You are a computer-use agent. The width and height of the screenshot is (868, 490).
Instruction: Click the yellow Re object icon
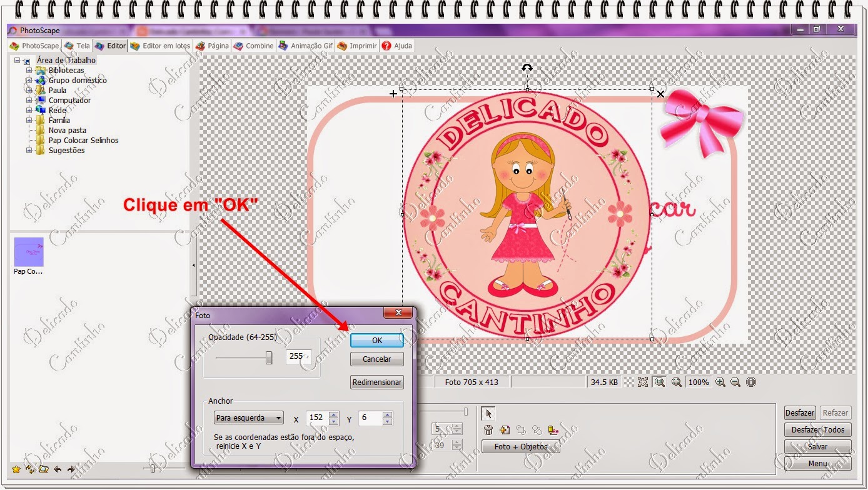coord(553,430)
